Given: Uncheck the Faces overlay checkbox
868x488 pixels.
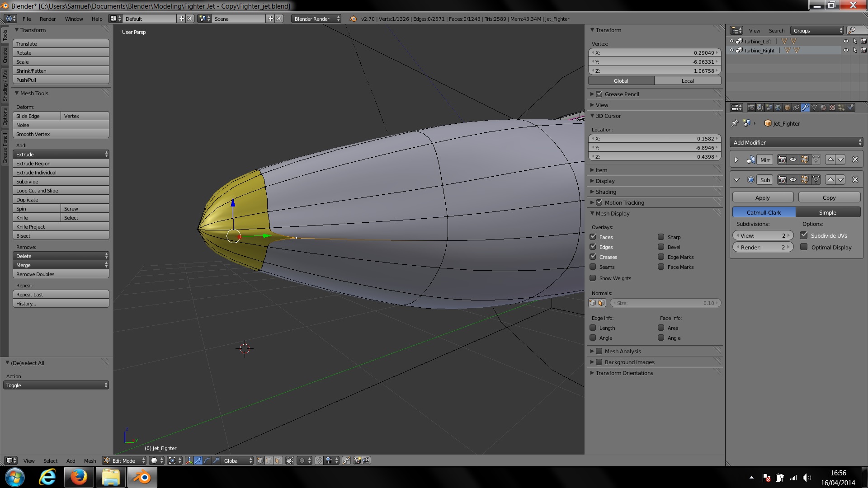Looking at the screenshot, I should [x=593, y=237].
